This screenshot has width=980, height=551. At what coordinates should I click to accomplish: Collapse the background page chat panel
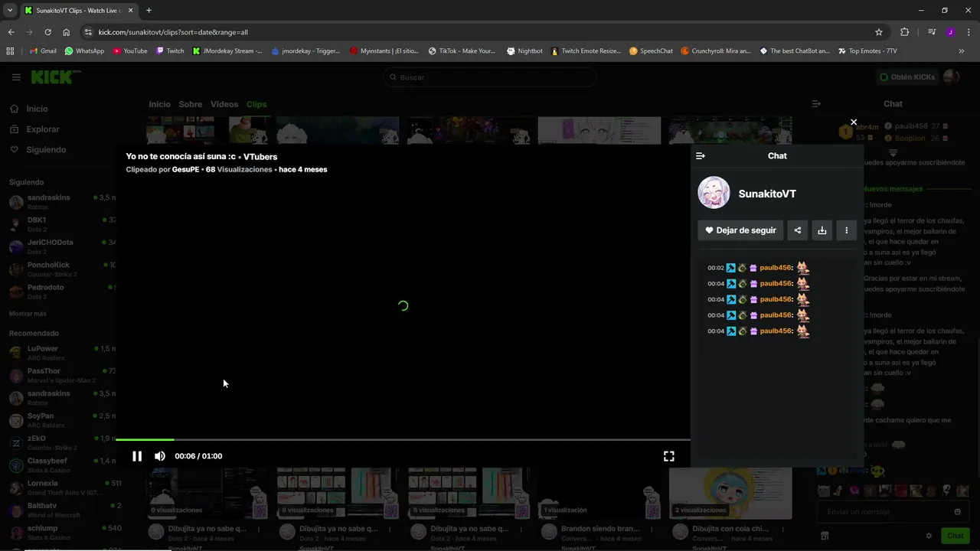click(x=816, y=104)
